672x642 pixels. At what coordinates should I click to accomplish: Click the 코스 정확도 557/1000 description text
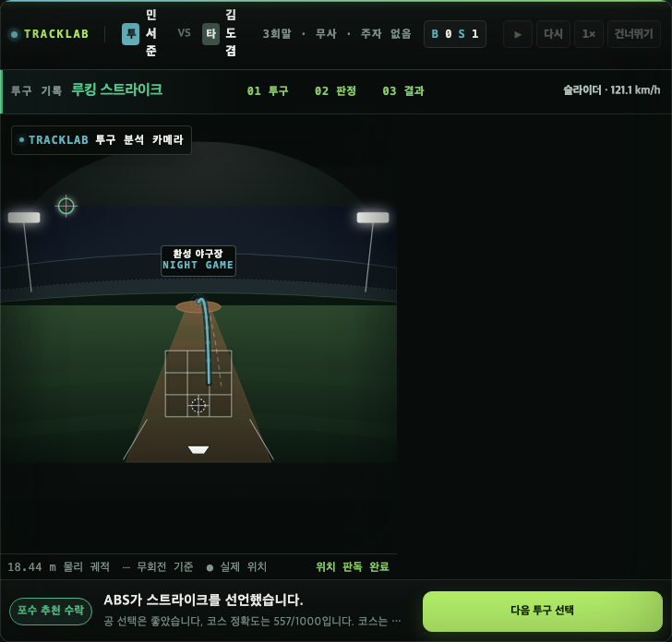point(252,621)
